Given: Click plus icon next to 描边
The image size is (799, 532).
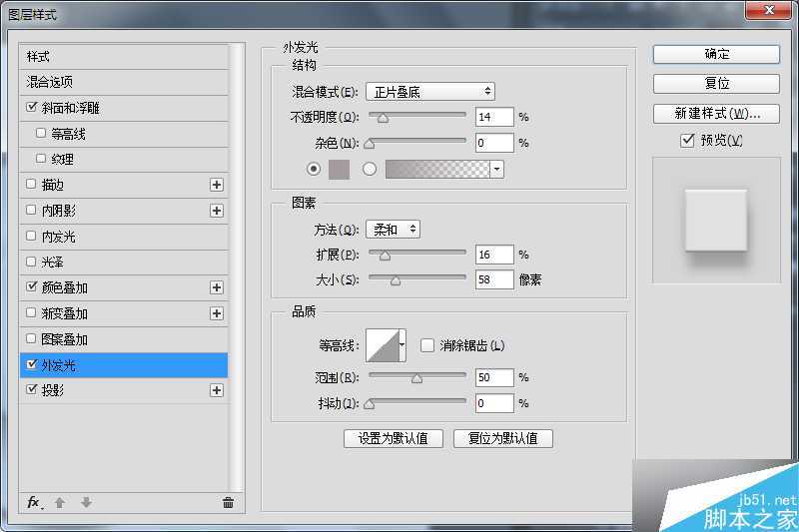Looking at the screenshot, I should [x=216, y=185].
